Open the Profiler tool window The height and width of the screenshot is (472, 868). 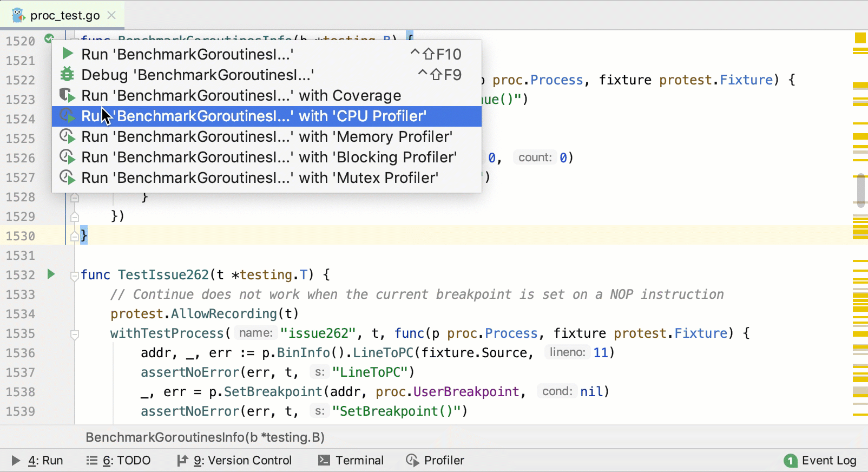pos(435,460)
